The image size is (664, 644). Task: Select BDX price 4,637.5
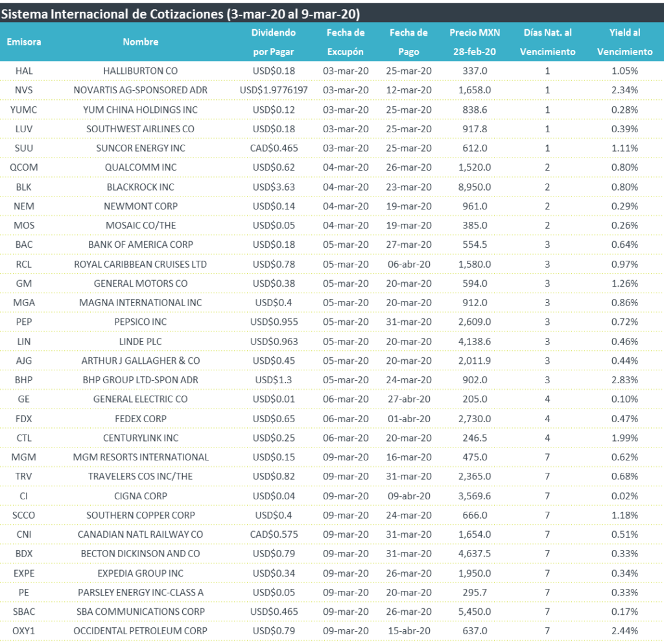pyautogui.click(x=475, y=553)
